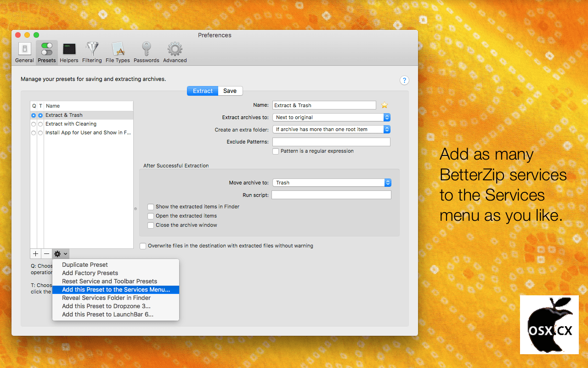Select the Extract & Trash preset row
The image size is (588, 368).
point(82,115)
